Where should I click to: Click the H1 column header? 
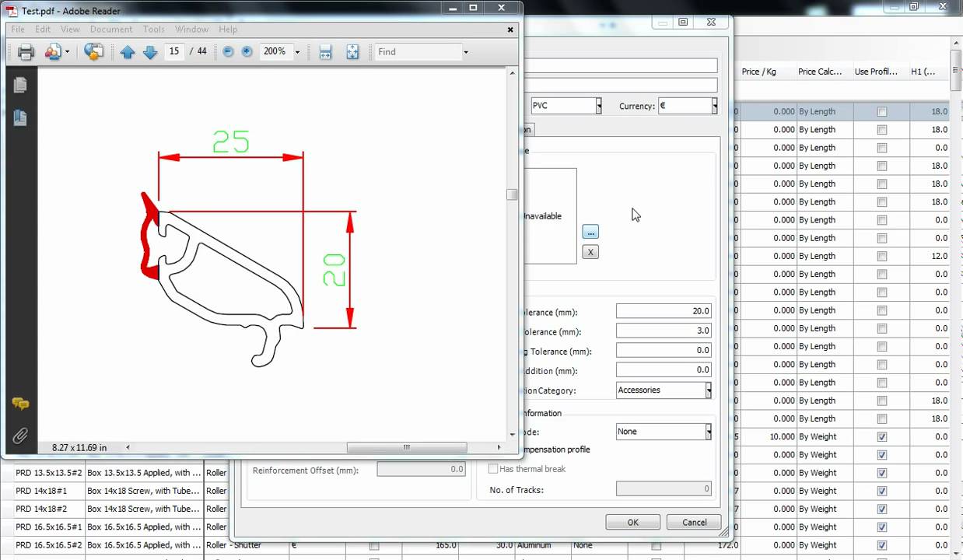click(x=929, y=72)
